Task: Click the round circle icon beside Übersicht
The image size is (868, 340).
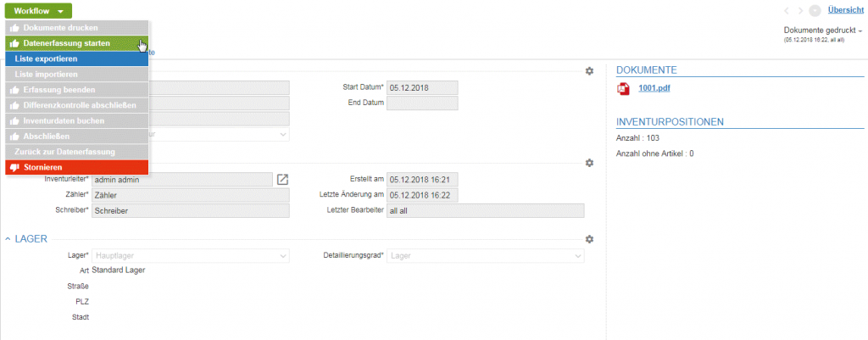Action: [815, 10]
